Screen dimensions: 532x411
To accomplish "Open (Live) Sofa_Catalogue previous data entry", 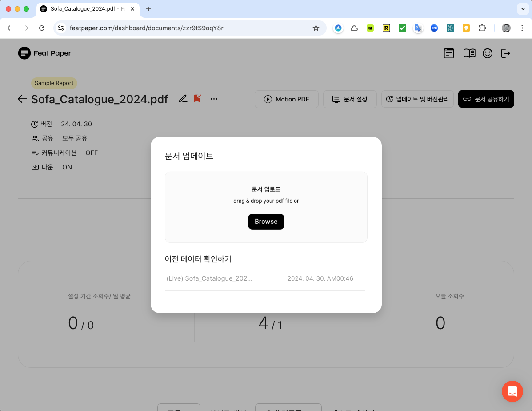I will (x=209, y=278).
